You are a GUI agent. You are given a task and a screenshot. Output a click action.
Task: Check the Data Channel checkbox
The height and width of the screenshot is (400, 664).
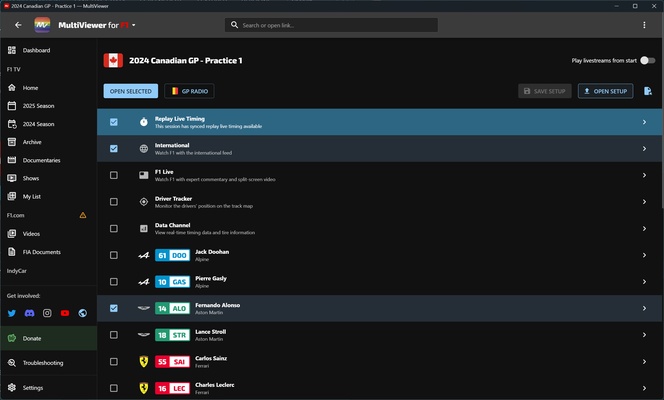113,229
